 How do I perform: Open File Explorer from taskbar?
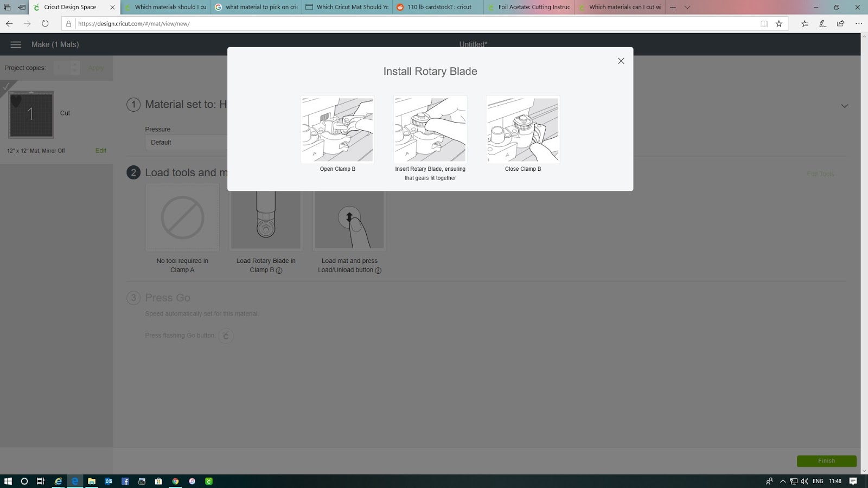pyautogui.click(x=92, y=481)
